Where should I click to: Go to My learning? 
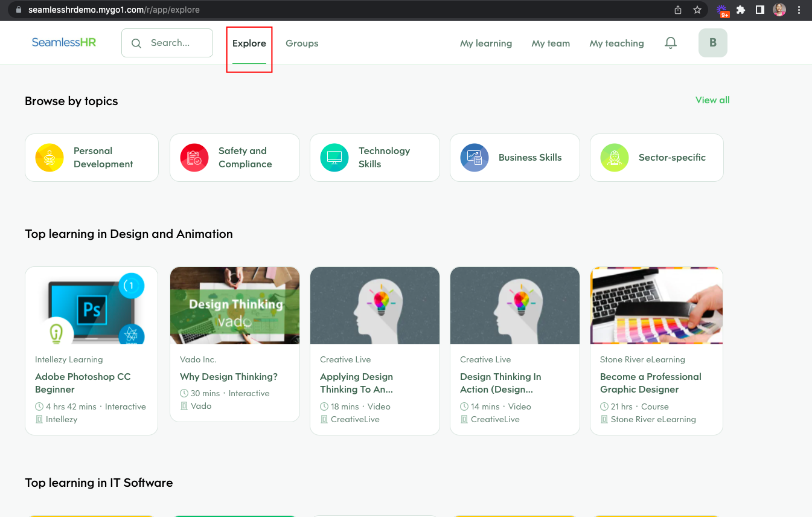point(486,43)
